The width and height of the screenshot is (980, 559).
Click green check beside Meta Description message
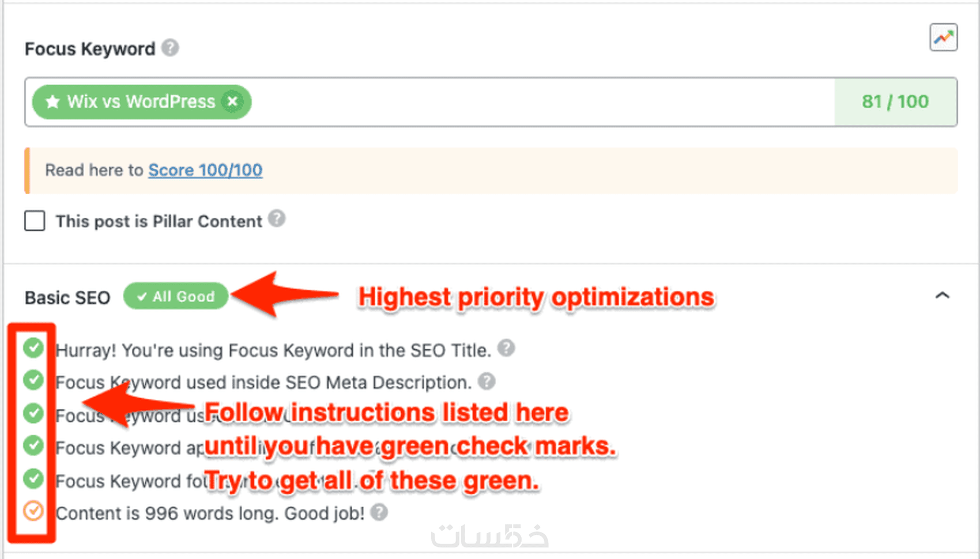pyautogui.click(x=33, y=380)
